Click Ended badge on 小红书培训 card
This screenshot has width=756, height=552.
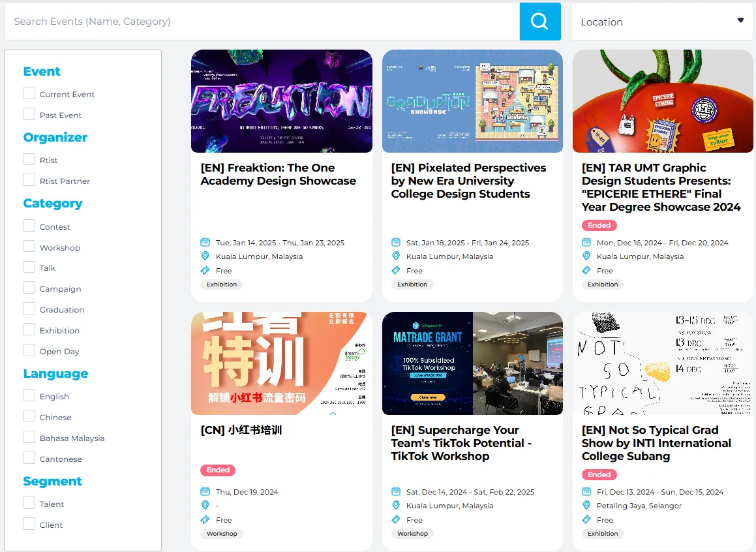(218, 470)
